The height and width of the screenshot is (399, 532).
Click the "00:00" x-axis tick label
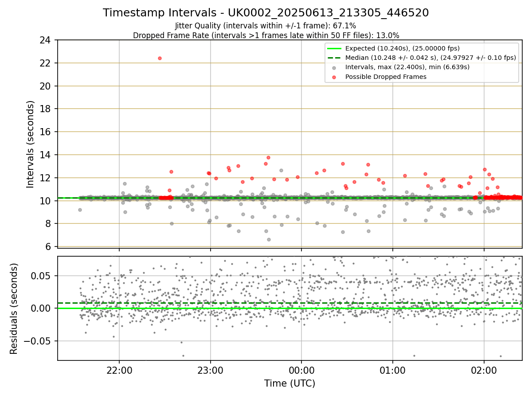pyautogui.click(x=301, y=370)
